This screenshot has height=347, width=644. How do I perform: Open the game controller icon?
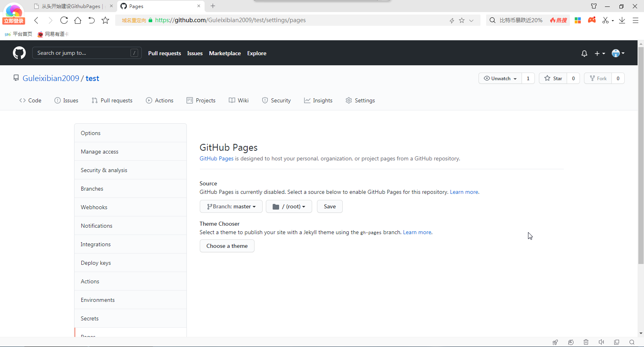tap(592, 20)
